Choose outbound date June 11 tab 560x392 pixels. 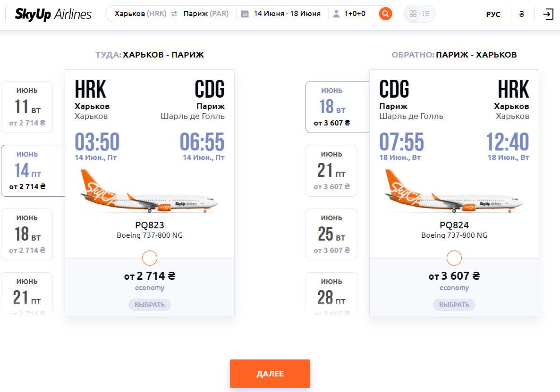click(27, 107)
